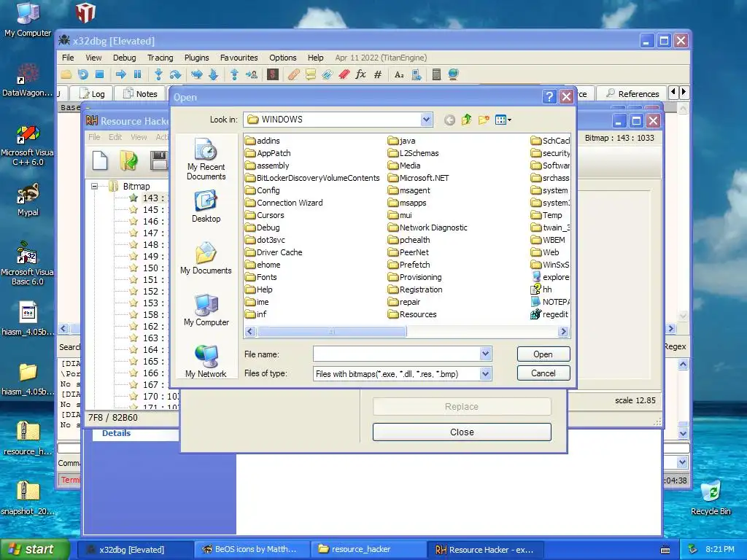The width and height of the screenshot is (747, 560).
Task: Click the x32dbg globe check-for-updates icon
Action: click(453, 74)
